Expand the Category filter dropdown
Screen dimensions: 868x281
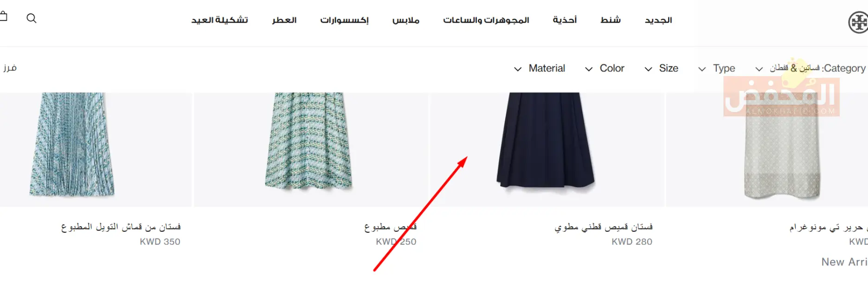click(x=810, y=69)
